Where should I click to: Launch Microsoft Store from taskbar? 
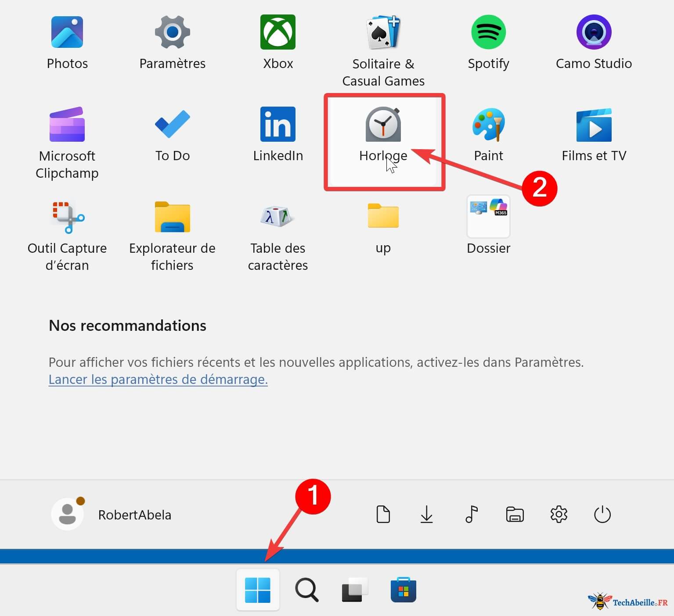pyautogui.click(x=403, y=590)
